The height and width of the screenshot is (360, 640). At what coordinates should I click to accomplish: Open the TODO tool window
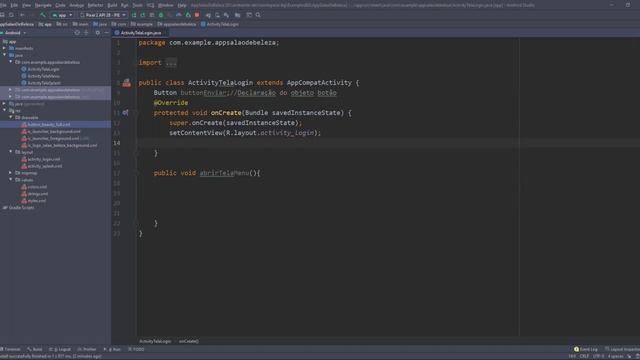(136, 349)
